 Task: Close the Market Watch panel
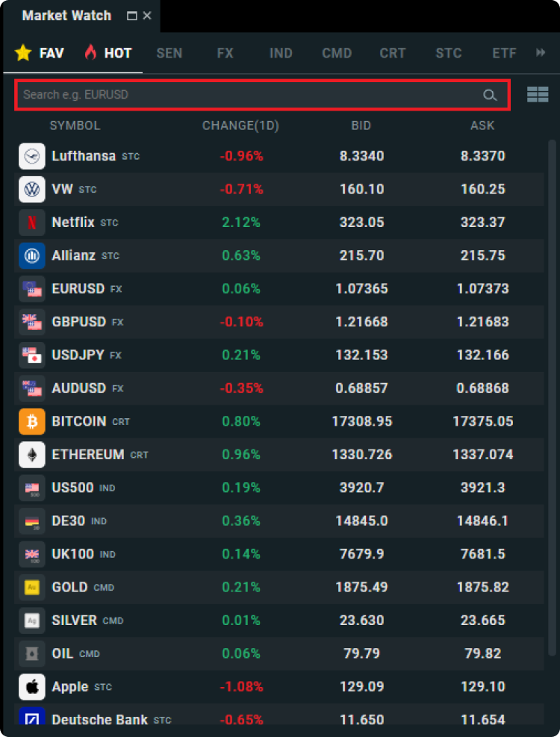coord(147,16)
